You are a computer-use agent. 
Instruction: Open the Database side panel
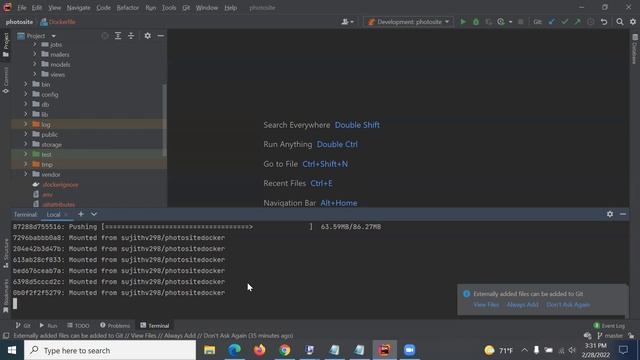(635, 49)
